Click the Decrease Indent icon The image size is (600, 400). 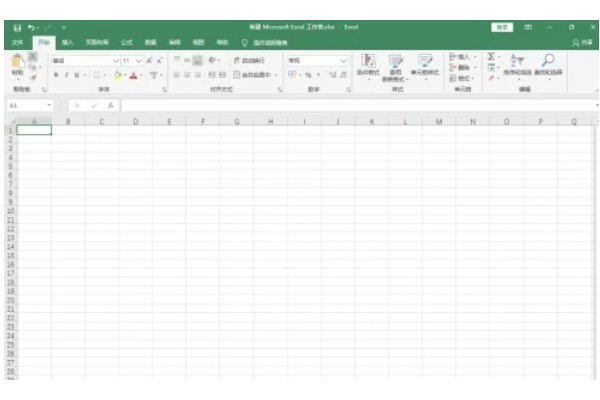(212, 75)
